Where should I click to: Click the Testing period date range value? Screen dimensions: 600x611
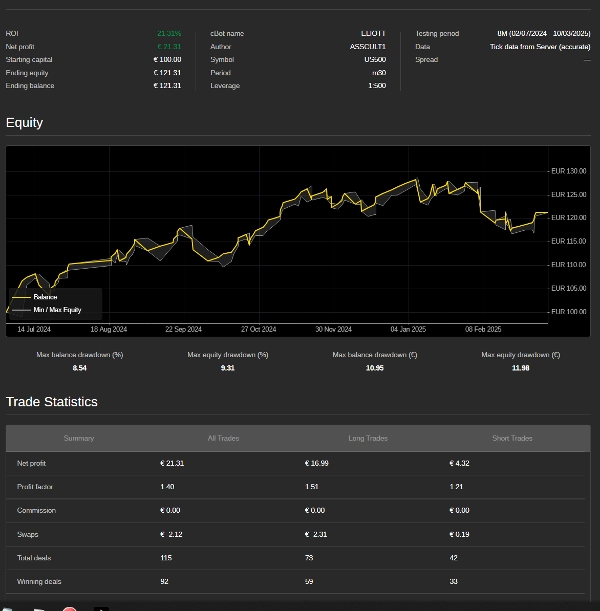pyautogui.click(x=544, y=34)
